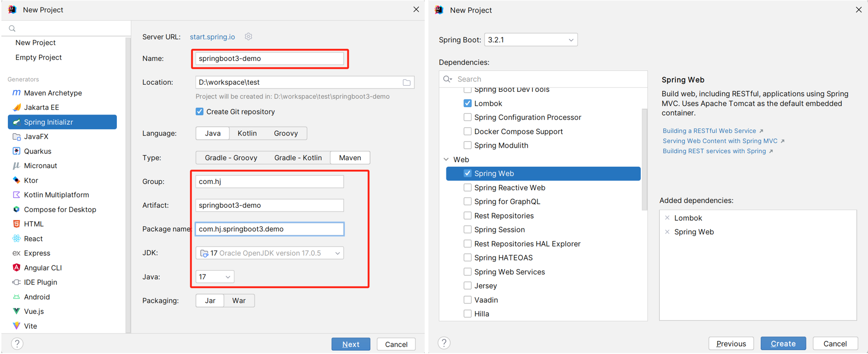Click the Previous button

tap(731, 343)
